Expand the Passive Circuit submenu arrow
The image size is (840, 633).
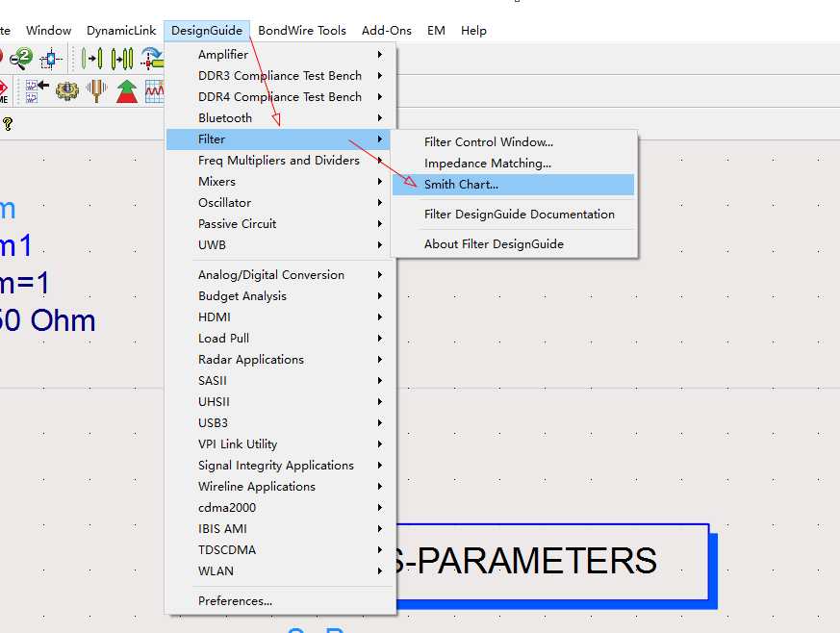pos(379,224)
